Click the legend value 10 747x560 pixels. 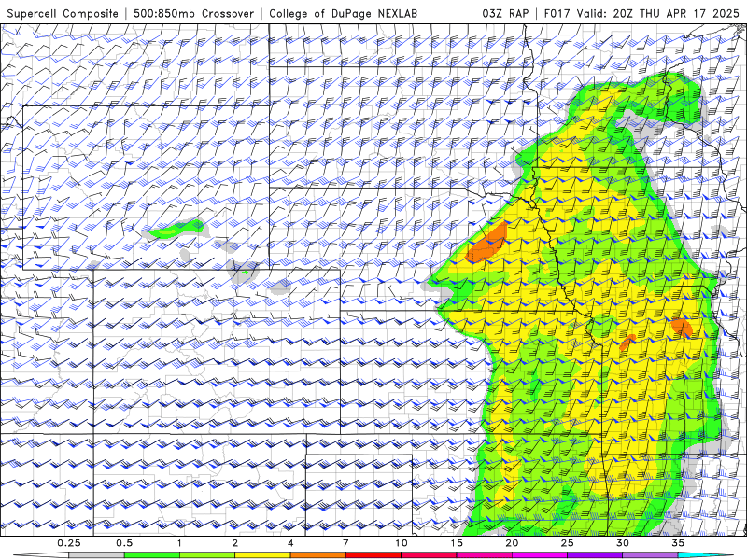[402, 543]
